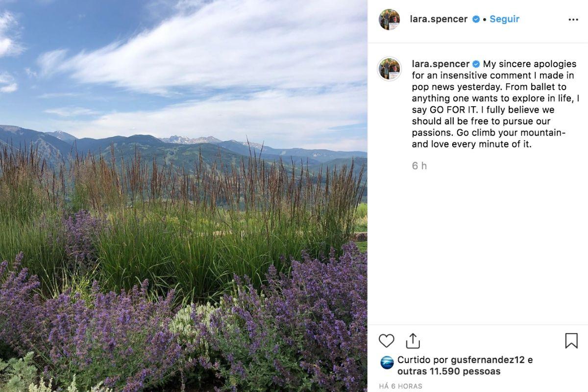Like the post with the heart icon
Screen dimensions: 588x392
(386, 341)
